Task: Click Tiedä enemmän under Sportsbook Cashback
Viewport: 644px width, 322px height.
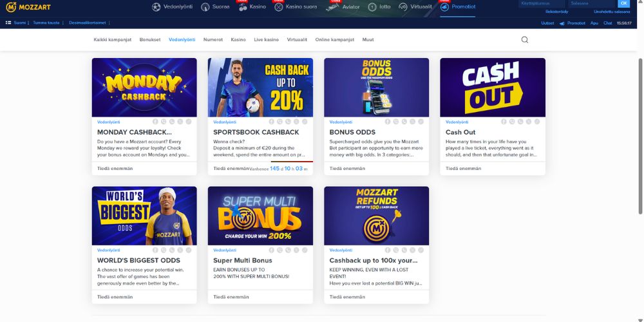Action: click(x=231, y=168)
